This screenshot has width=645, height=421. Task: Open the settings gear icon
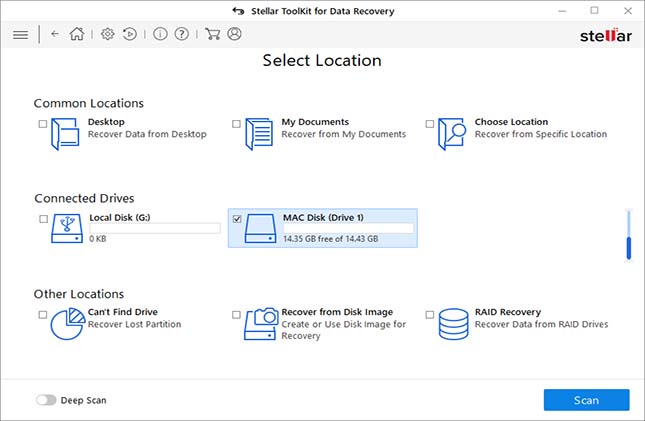(x=108, y=34)
